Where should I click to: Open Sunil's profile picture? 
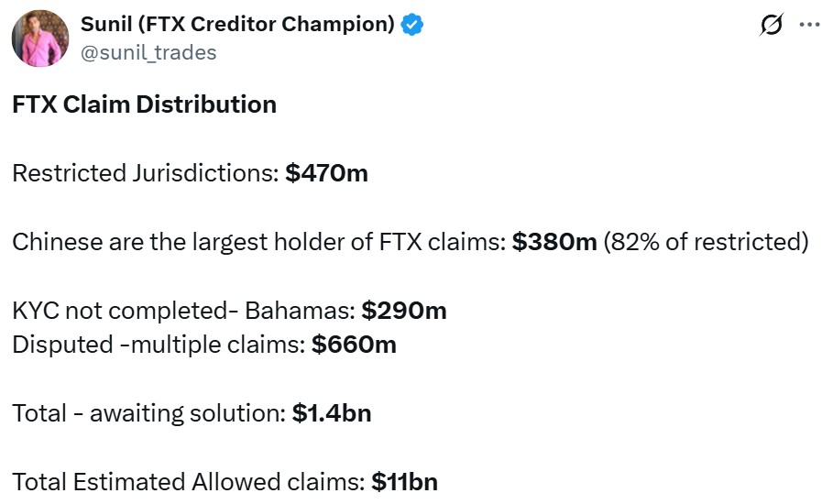coord(40,39)
